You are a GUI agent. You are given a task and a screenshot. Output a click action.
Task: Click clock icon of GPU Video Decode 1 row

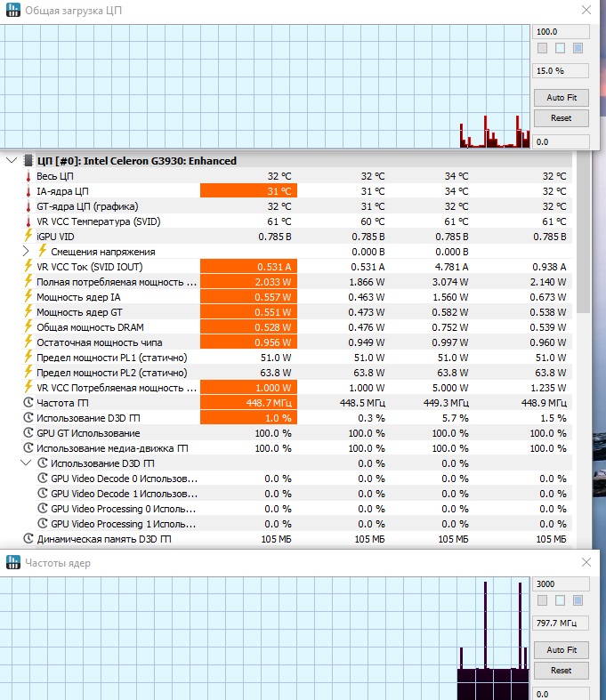tap(43, 494)
